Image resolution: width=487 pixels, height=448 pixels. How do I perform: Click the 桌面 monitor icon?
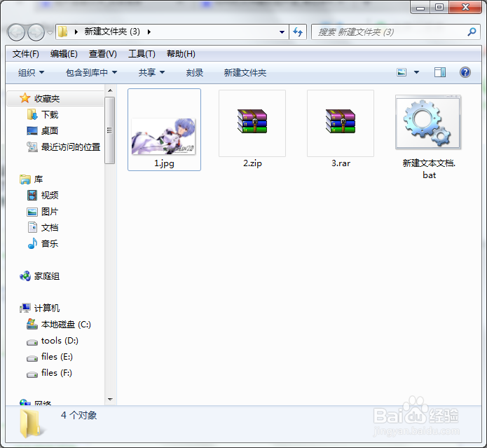(x=32, y=131)
